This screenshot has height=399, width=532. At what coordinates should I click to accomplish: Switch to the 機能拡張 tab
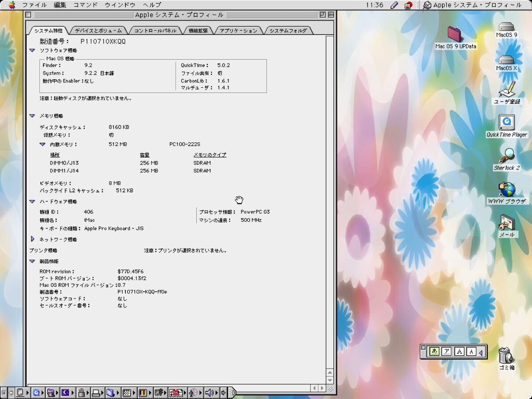tap(198, 31)
